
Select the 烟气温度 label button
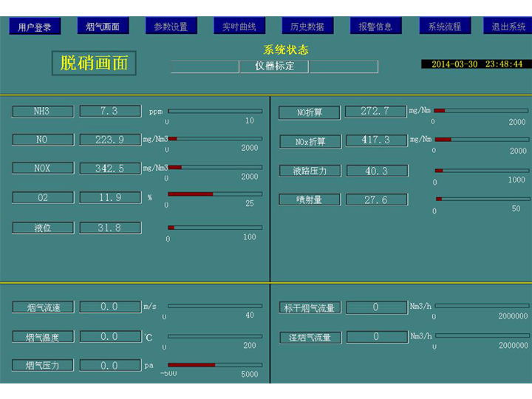[x=43, y=337]
